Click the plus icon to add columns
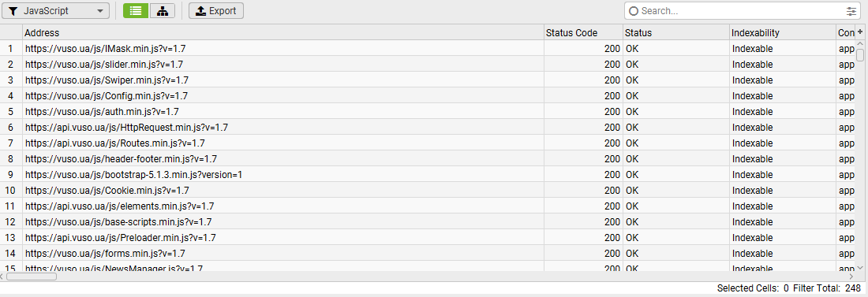Image resolution: width=868 pixels, height=297 pixels. point(860,32)
